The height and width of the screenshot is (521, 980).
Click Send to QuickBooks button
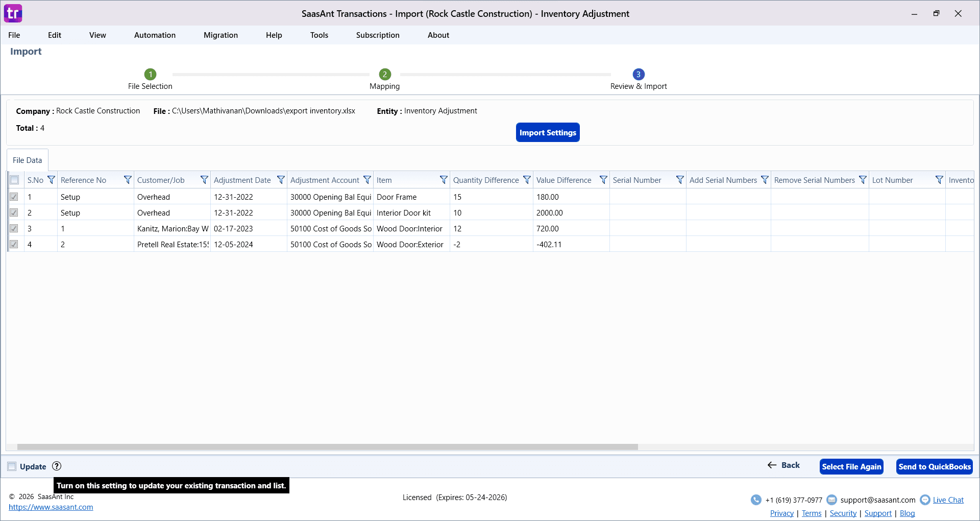tap(935, 466)
